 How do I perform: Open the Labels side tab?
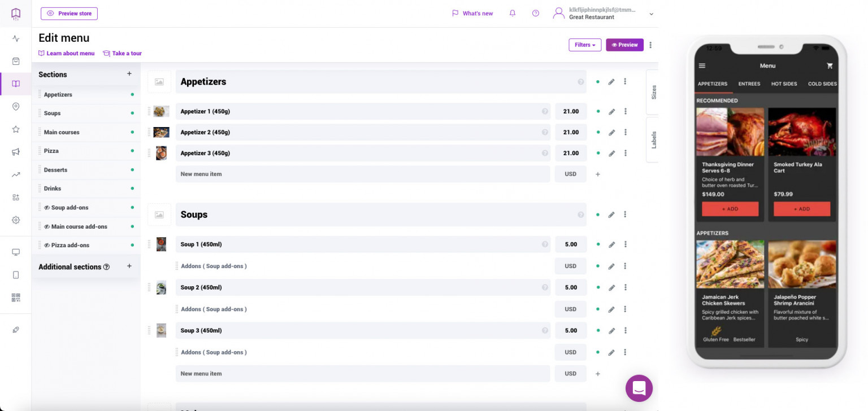coord(653,140)
